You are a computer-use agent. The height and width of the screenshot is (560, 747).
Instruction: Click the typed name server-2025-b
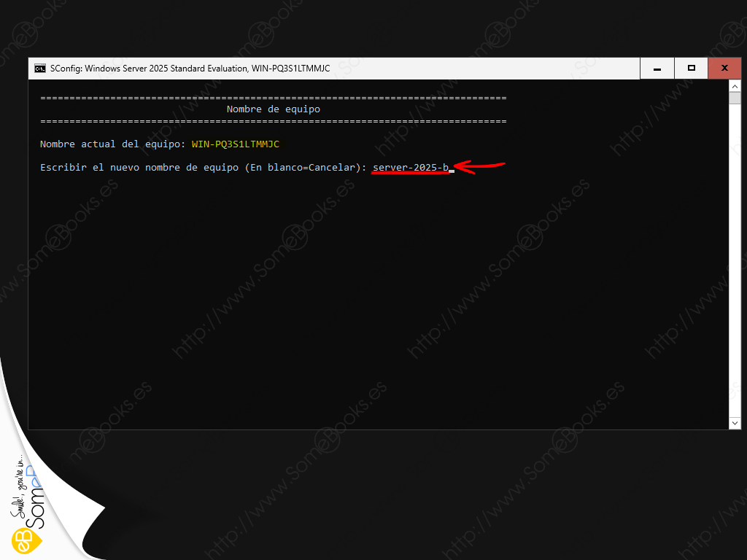click(410, 168)
